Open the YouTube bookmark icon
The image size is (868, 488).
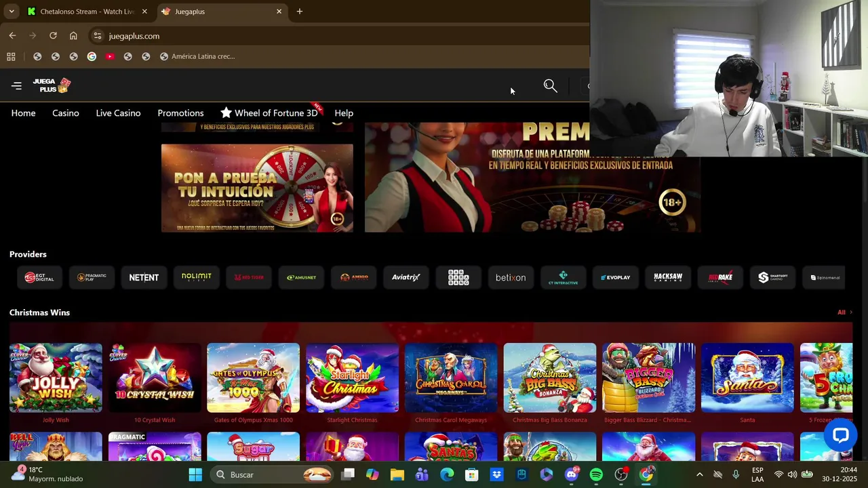110,56
